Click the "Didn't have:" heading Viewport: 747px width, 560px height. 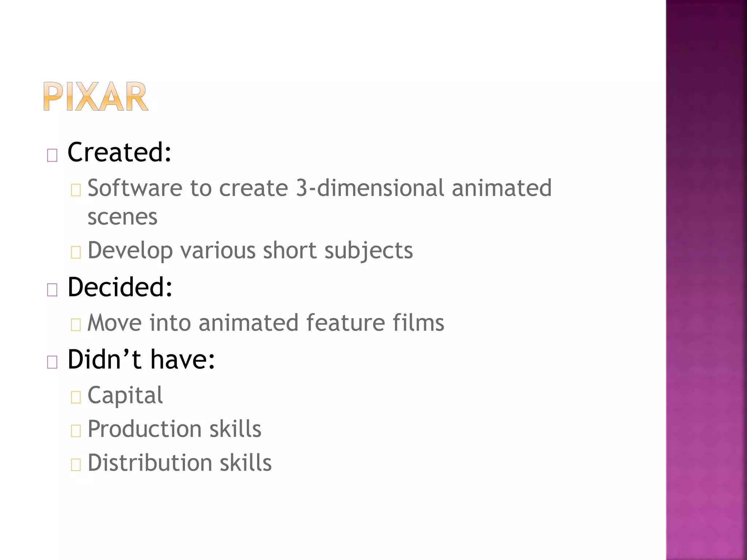(141, 359)
